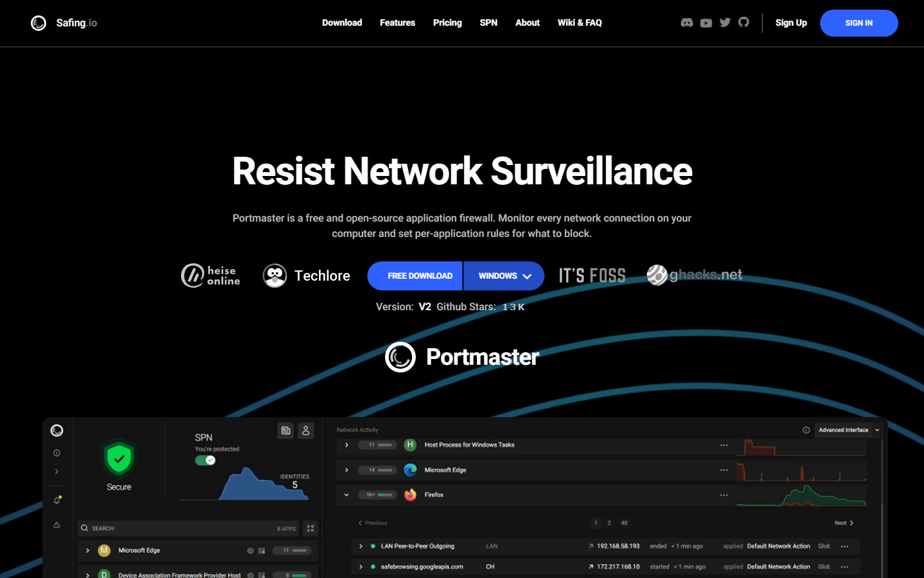Click the SEARCH field in apps panel
The image size is (924, 578).
click(188, 528)
